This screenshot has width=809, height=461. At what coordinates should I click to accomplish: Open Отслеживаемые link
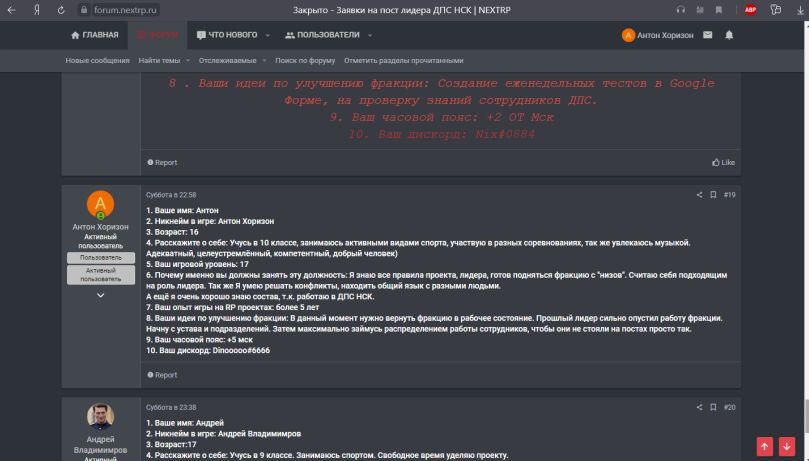[x=228, y=60]
